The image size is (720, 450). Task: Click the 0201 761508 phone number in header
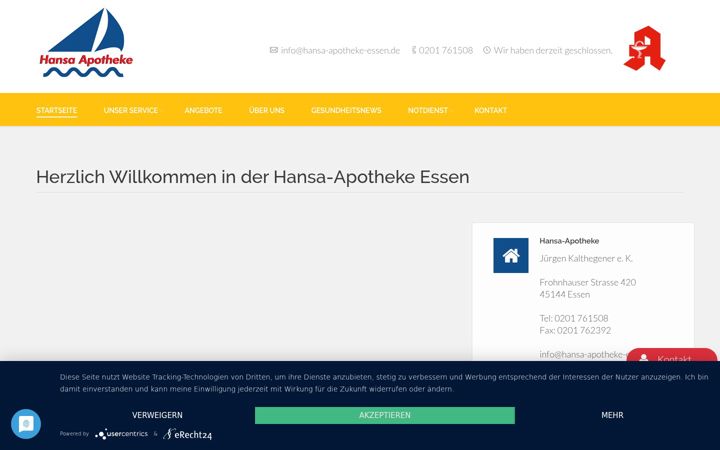[x=445, y=51]
